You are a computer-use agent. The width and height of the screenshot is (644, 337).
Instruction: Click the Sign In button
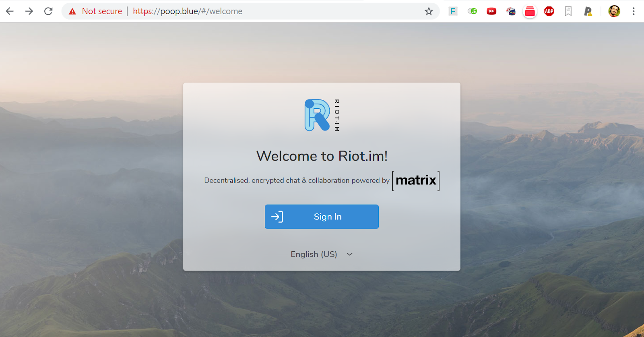322,217
